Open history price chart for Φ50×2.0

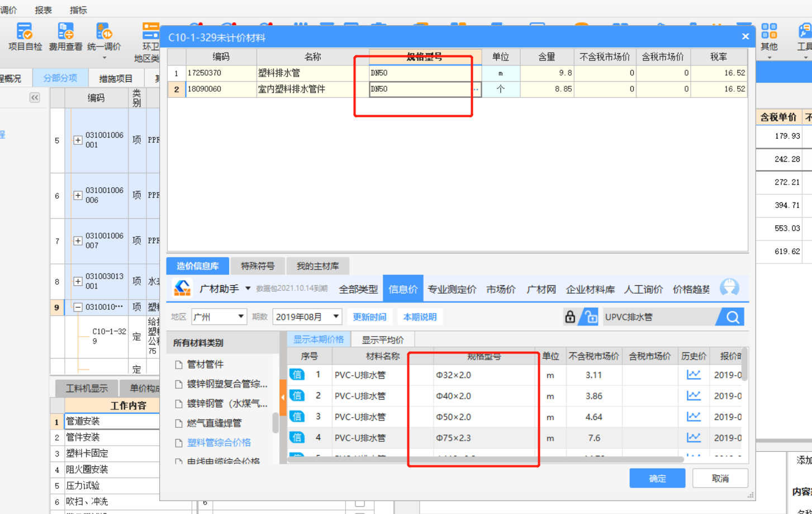(694, 417)
